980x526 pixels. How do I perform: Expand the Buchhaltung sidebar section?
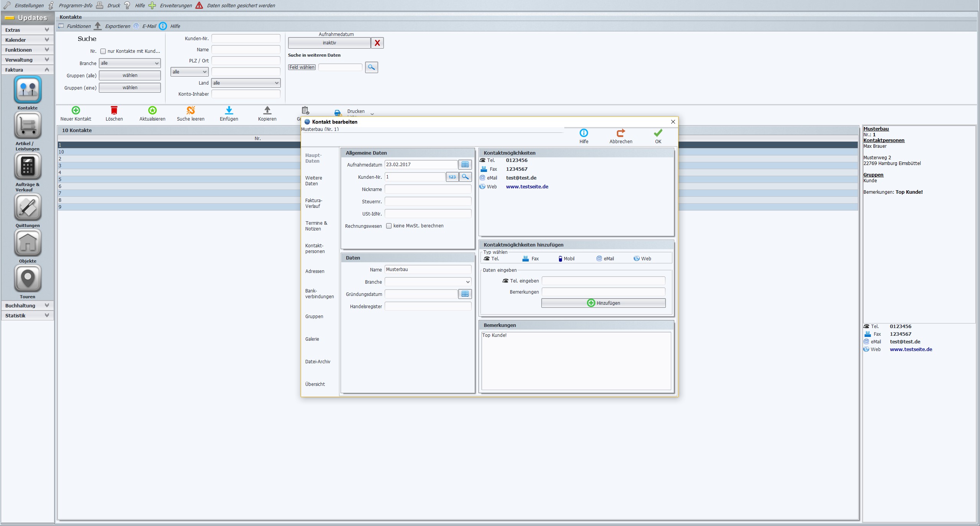click(27, 305)
